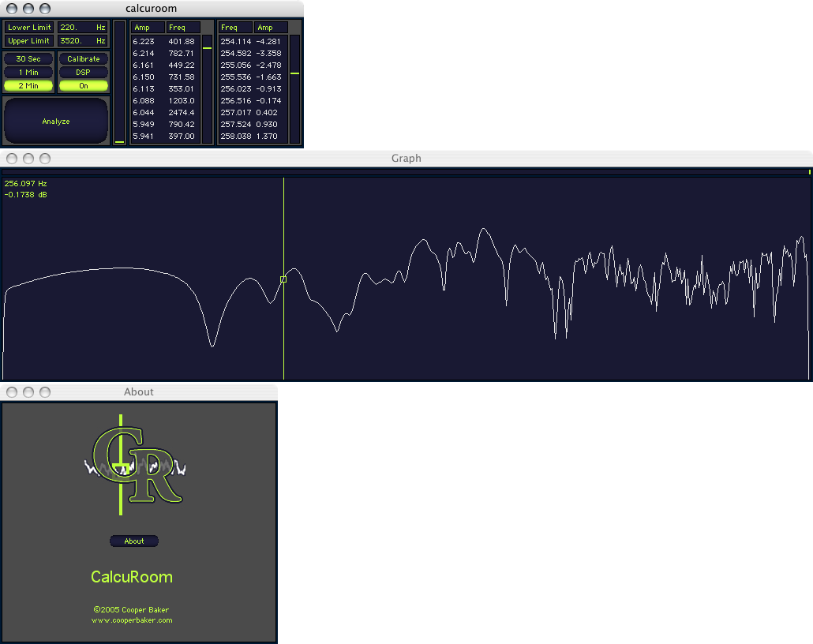Viewport: 813px width, 644px height.
Task: Select the 30 Sec duration option
Action: (28, 58)
